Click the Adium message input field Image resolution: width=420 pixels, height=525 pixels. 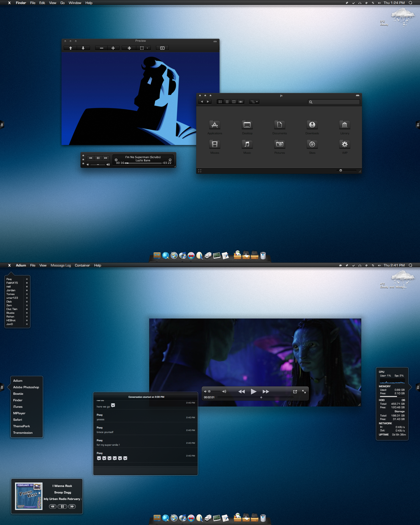pyautogui.click(x=145, y=470)
